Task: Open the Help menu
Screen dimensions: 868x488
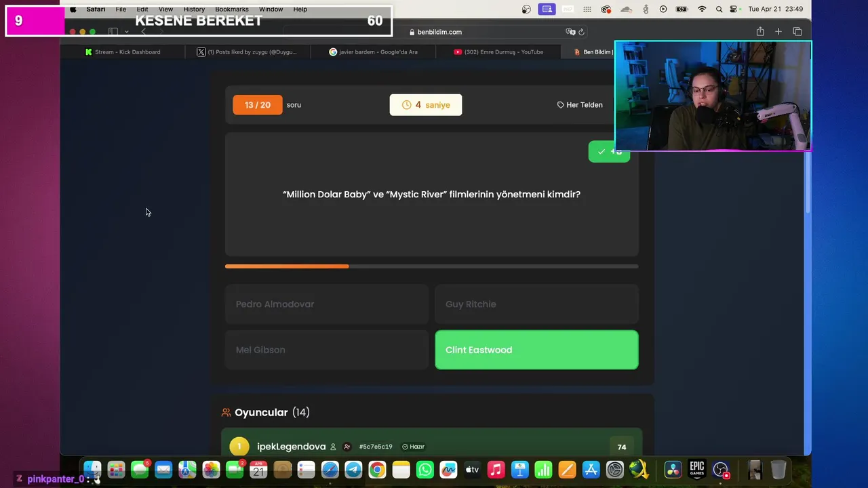Action: [x=300, y=9]
